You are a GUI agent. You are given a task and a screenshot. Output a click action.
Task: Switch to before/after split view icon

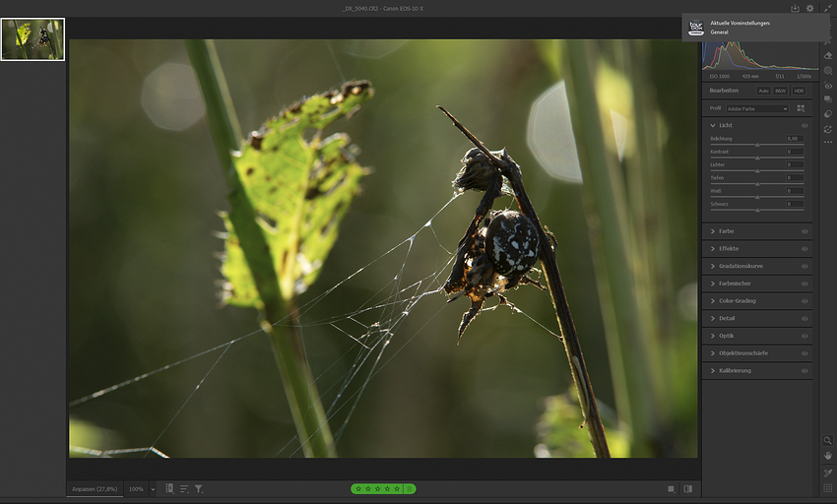687,488
